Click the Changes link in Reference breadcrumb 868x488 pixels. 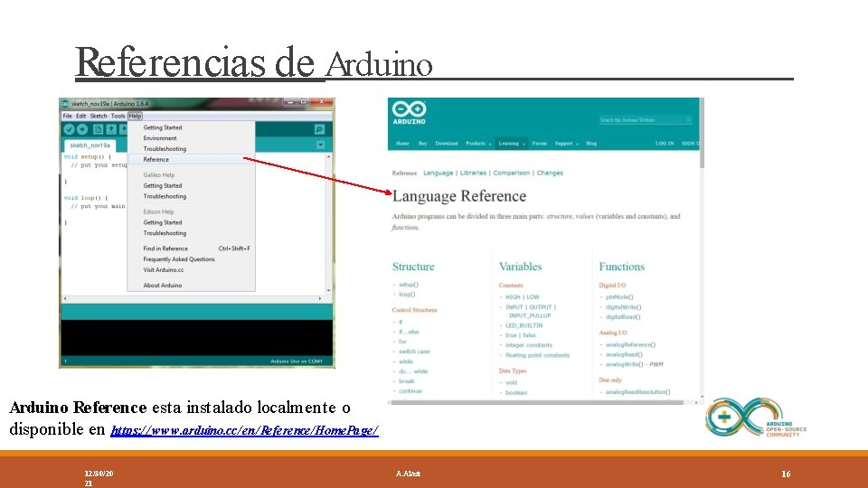tap(550, 174)
